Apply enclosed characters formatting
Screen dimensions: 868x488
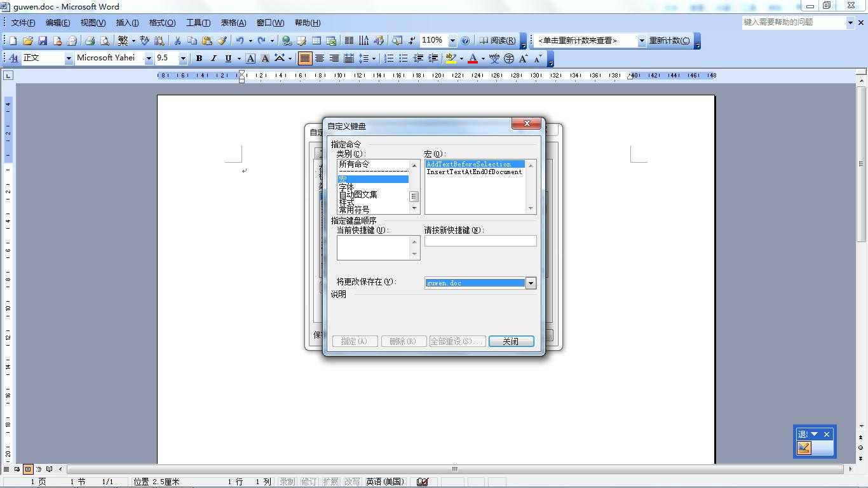coord(509,58)
